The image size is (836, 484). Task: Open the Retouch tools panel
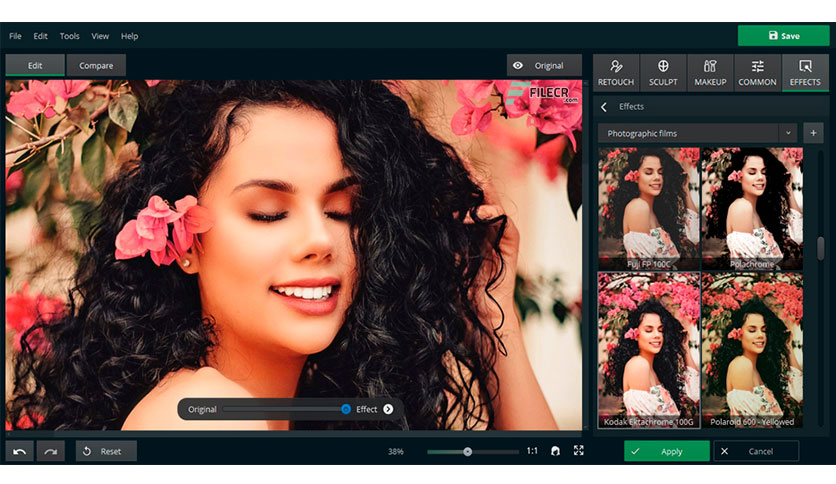616,73
